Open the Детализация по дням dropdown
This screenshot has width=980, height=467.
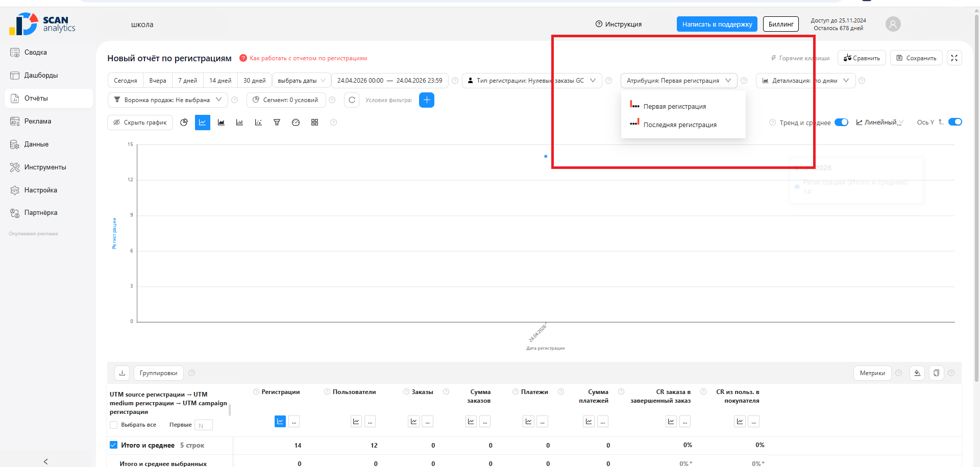[x=805, y=81]
